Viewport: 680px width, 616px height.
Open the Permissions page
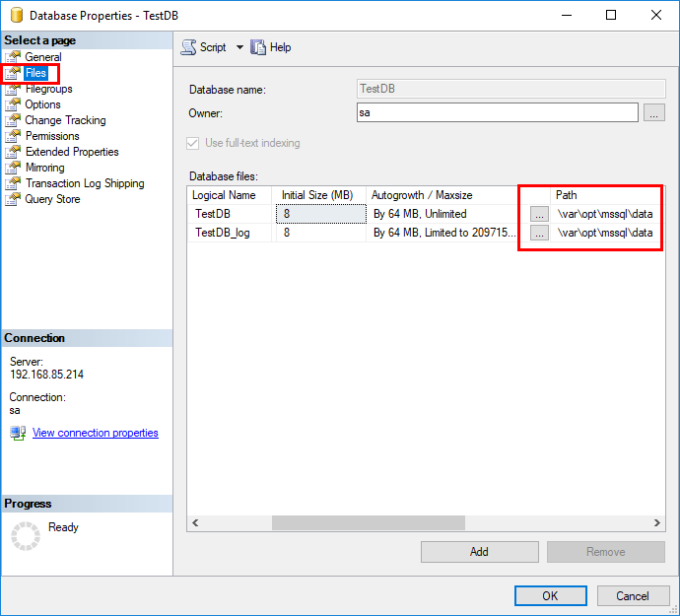point(52,136)
